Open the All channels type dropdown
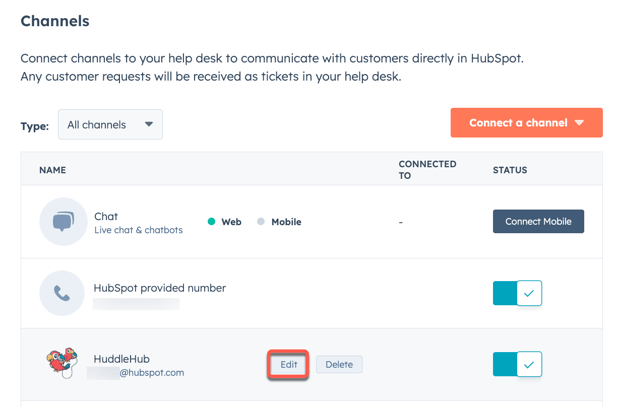This screenshot has width=617, height=407. click(110, 124)
